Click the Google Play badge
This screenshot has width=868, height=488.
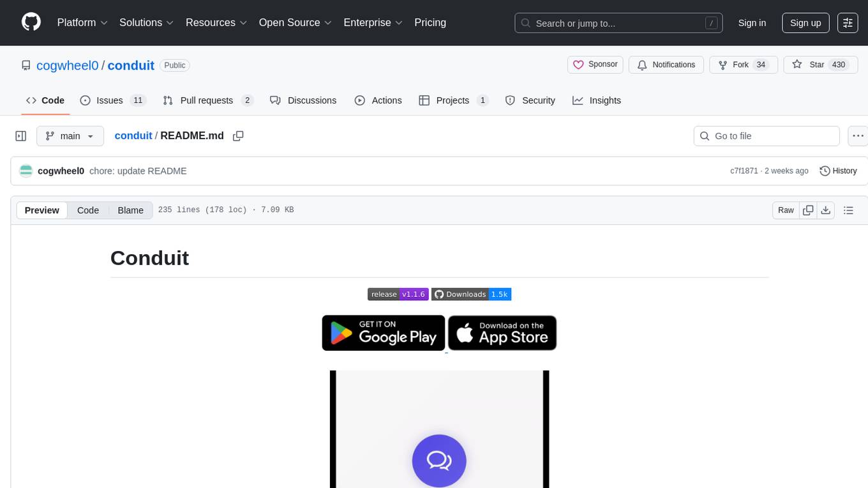click(383, 333)
